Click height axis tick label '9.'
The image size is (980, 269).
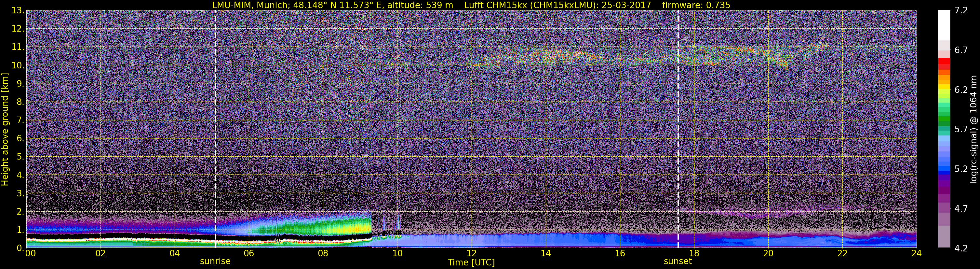[20, 83]
